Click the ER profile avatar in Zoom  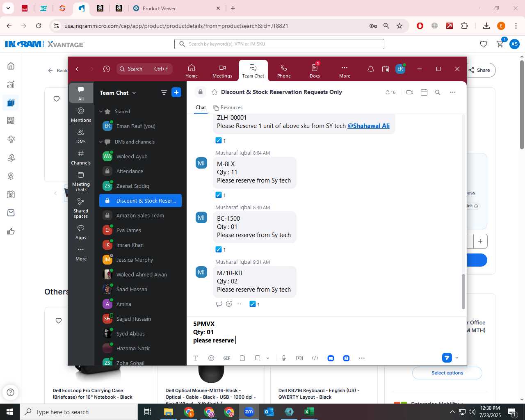coord(400,69)
